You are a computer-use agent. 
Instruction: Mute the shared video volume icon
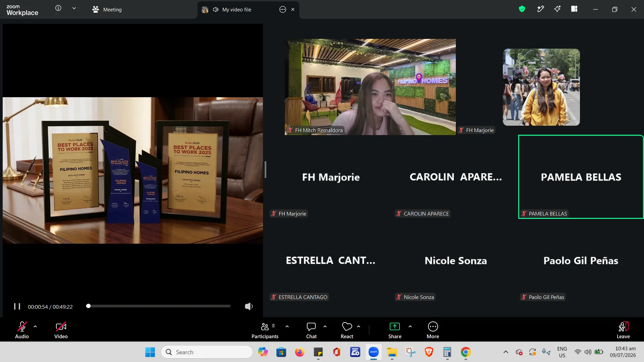(249, 306)
